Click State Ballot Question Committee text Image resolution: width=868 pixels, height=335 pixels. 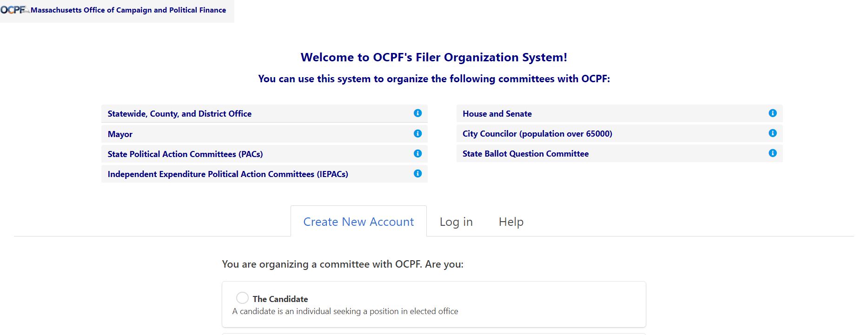[525, 154]
